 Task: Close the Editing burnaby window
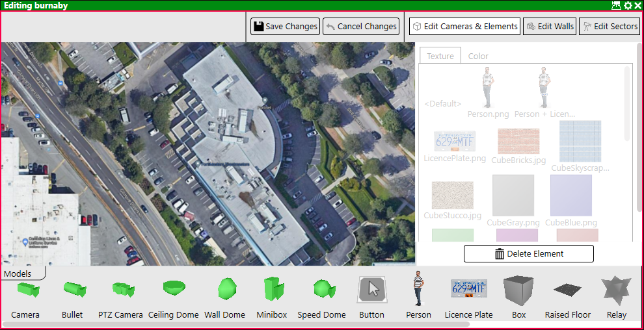638,5
